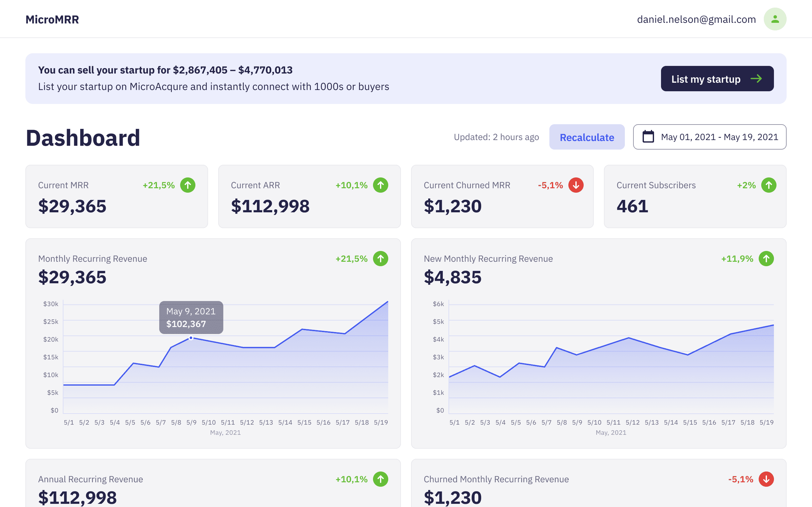Click the Current MRR $29,365 stat card
The width and height of the screenshot is (812, 507).
pyautogui.click(x=116, y=196)
